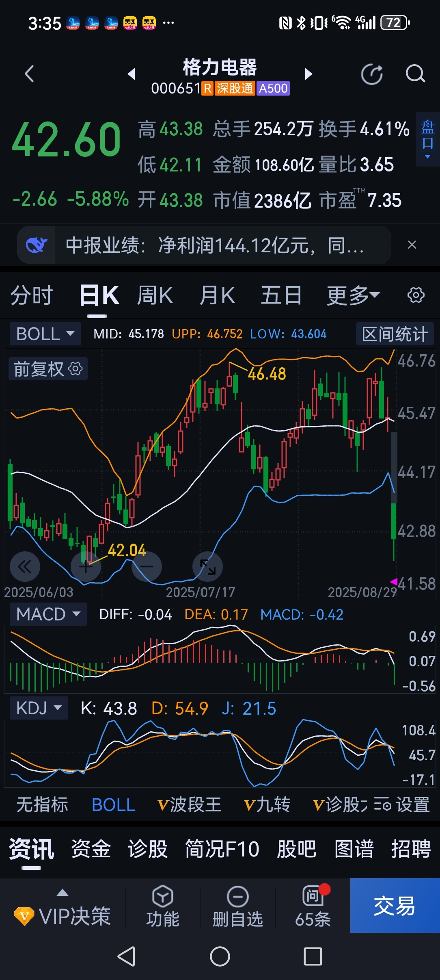Viewport: 440px width, 980px height.
Task: Tap Android recent apps button
Action: [313, 956]
